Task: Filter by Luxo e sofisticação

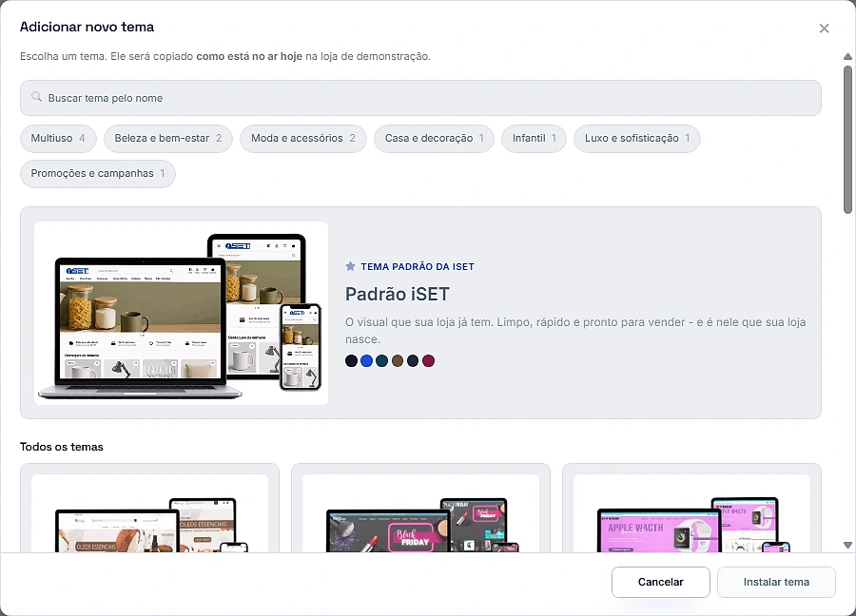Action: click(x=637, y=139)
